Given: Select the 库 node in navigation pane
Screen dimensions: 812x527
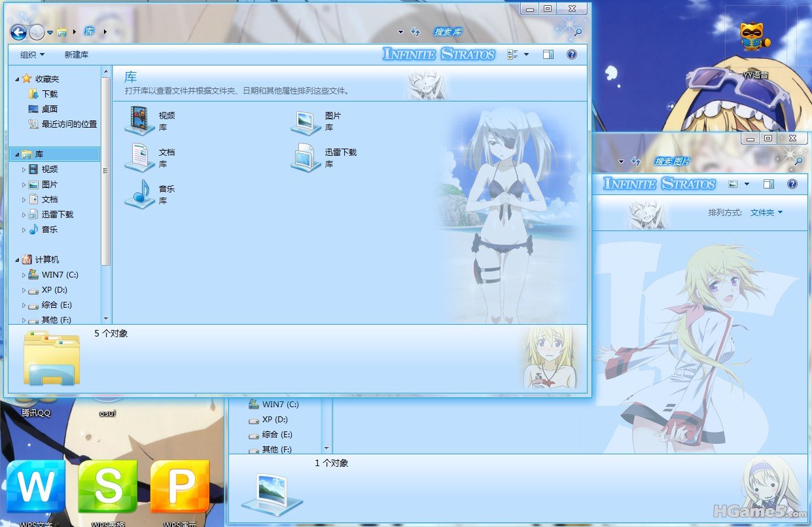Looking at the screenshot, I should click(55, 154).
